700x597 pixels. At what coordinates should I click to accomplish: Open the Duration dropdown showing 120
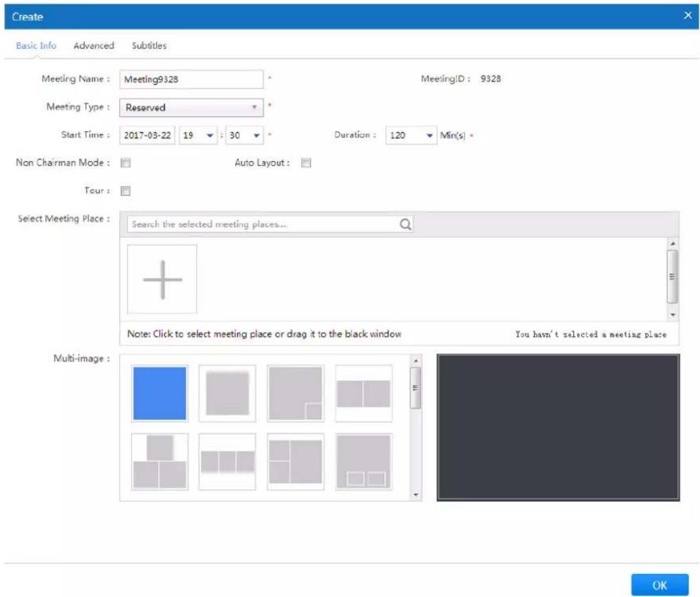[411, 135]
